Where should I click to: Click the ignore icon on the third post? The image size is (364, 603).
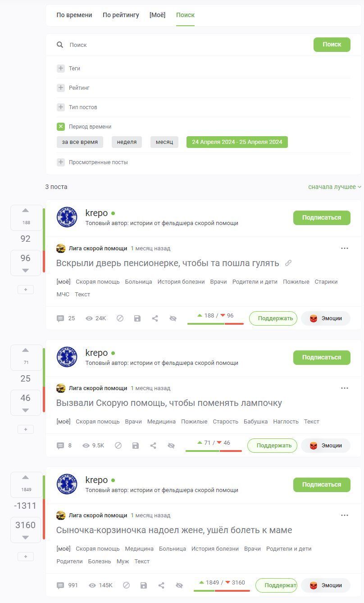[x=127, y=585]
